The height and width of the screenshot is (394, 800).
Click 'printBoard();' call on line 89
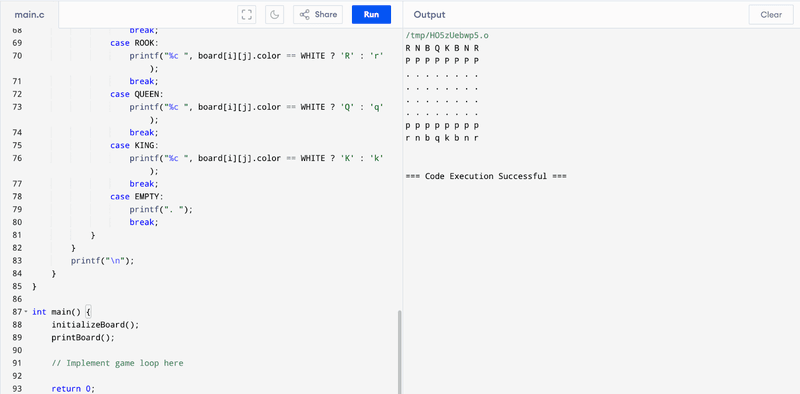click(x=83, y=337)
